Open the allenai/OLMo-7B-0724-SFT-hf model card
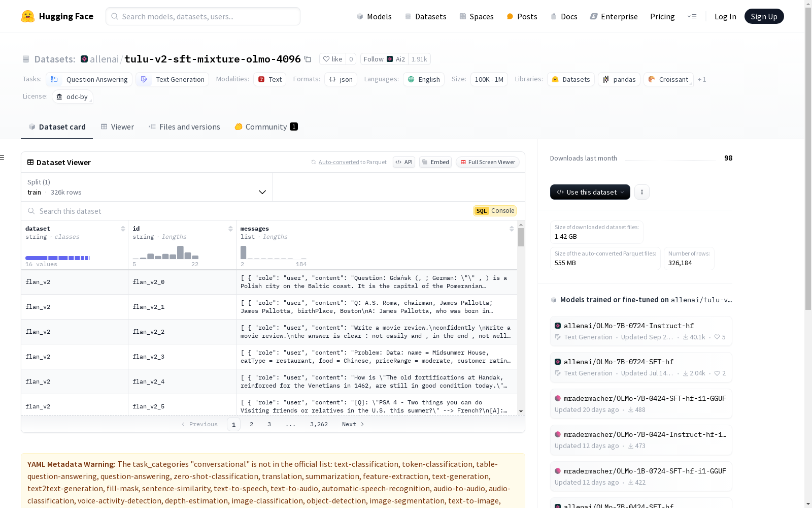812x508 pixels. 641,367
